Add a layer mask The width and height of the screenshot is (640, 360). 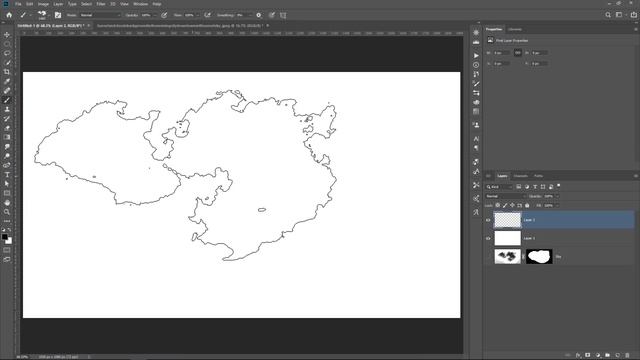pyautogui.click(x=588, y=356)
